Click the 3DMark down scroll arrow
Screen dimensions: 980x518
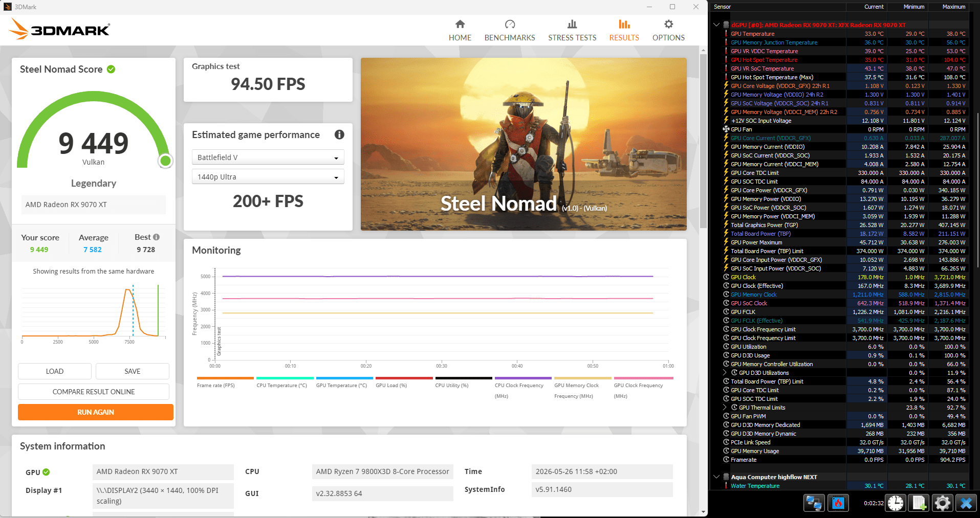pyautogui.click(x=704, y=512)
